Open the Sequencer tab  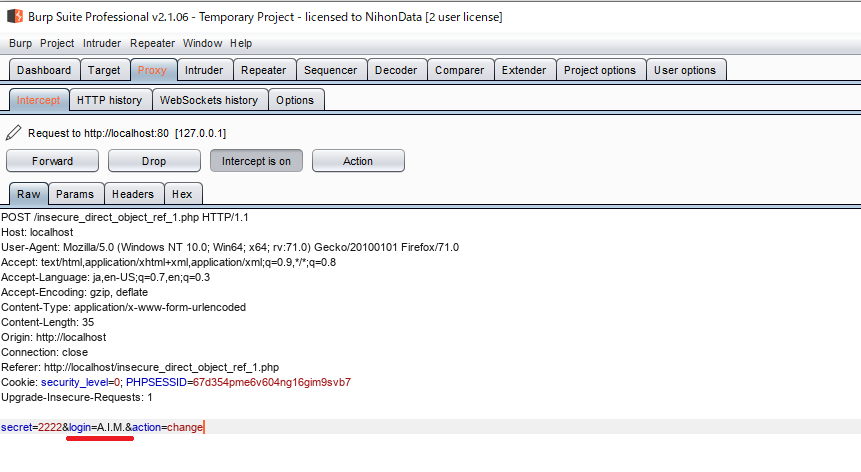331,70
